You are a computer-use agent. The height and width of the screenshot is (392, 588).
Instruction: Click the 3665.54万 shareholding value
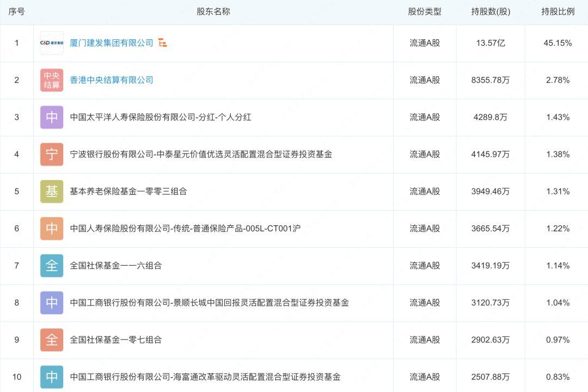(x=491, y=229)
